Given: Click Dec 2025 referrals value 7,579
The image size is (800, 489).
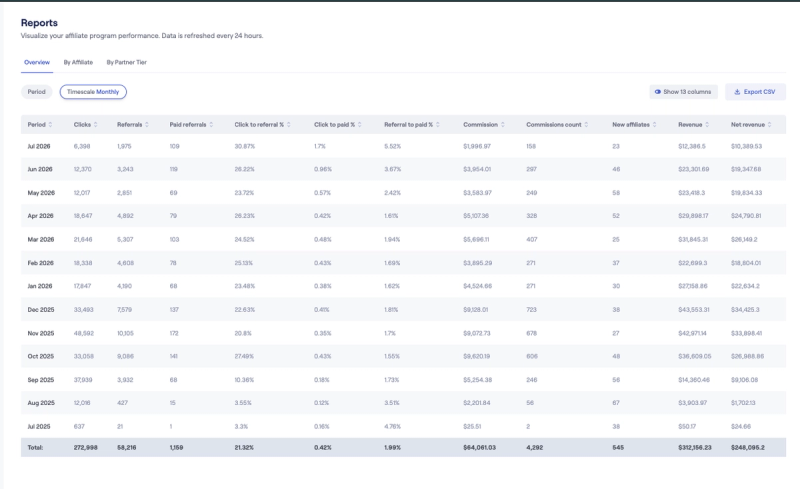Looking at the screenshot, I should (x=124, y=310).
